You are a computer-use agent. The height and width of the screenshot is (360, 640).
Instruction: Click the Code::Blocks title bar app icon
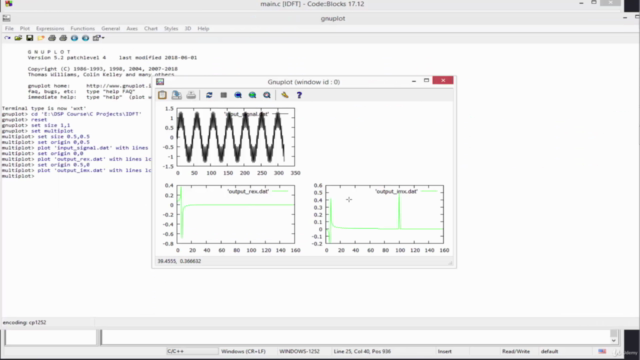(x=9, y=4)
